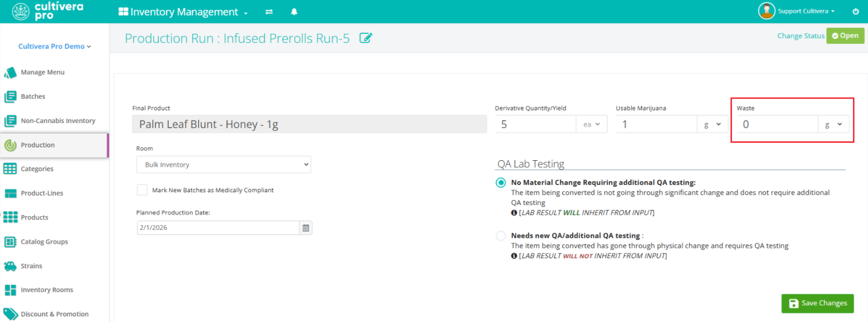Click the user avatar icon
Screen dimensions: 868x322
(766, 11)
